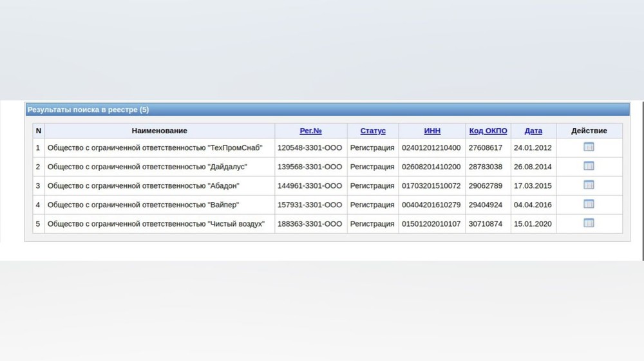
Task: Click the Наименование column header
Action: [x=159, y=131]
